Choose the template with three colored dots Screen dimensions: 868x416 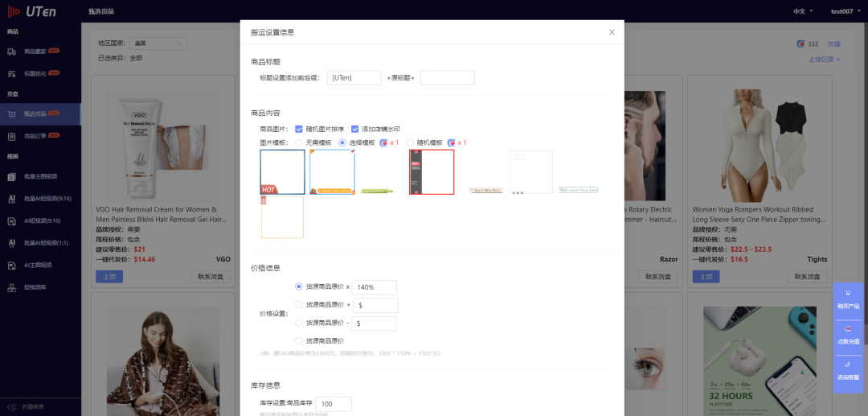coord(531,172)
